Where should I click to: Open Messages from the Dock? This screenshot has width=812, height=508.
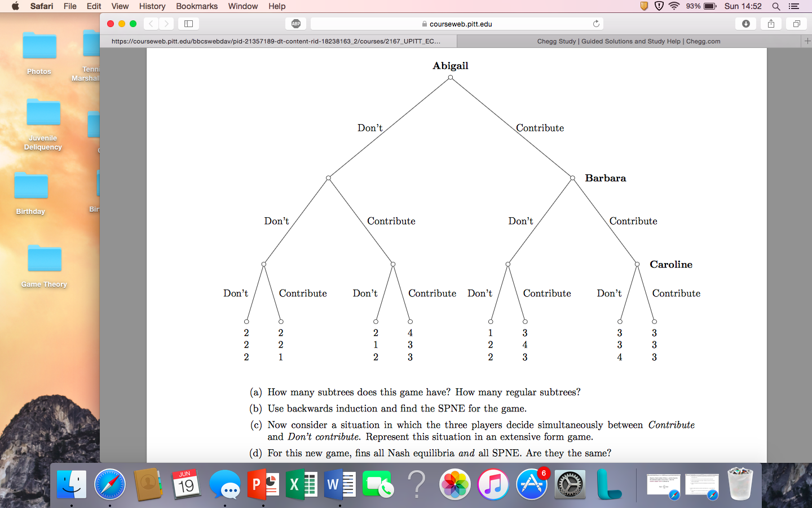pyautogui.click(x=225, y=484)
